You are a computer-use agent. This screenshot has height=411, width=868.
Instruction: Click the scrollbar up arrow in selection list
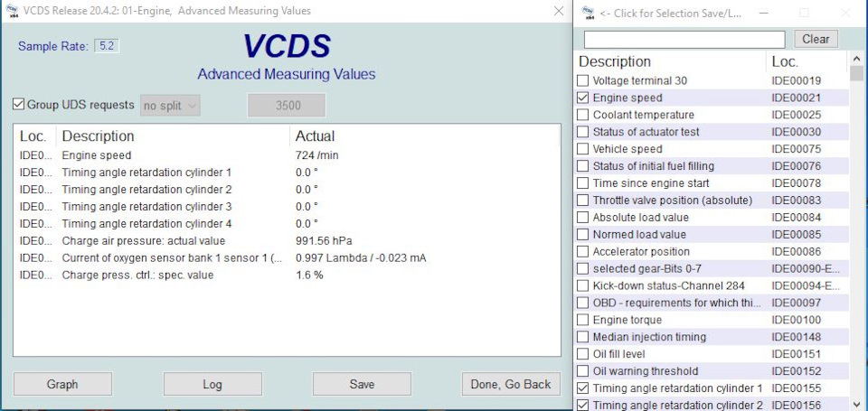pyautogui.click(x=857, y=59)
